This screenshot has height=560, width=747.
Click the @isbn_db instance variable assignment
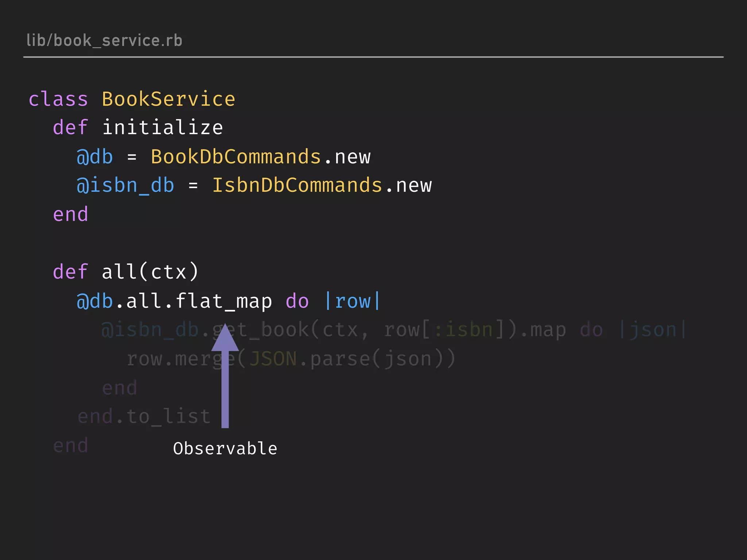[125, 186]
